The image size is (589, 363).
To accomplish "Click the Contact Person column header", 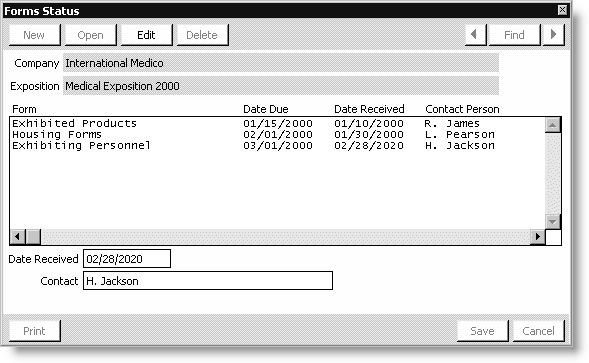I will pos(462,109).
